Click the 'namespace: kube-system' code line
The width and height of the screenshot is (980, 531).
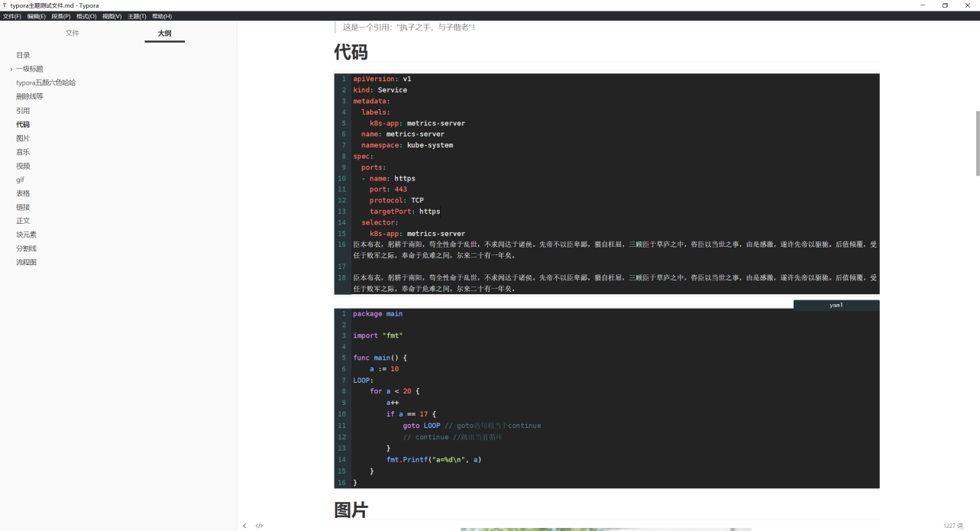[407, 145]
